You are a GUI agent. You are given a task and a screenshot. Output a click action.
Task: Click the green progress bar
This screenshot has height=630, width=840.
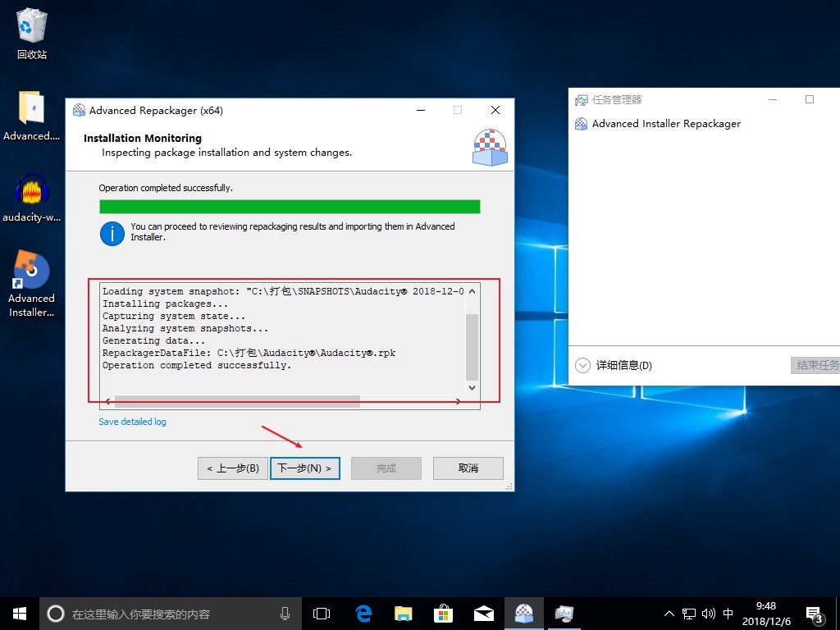[x=290, y=207]
